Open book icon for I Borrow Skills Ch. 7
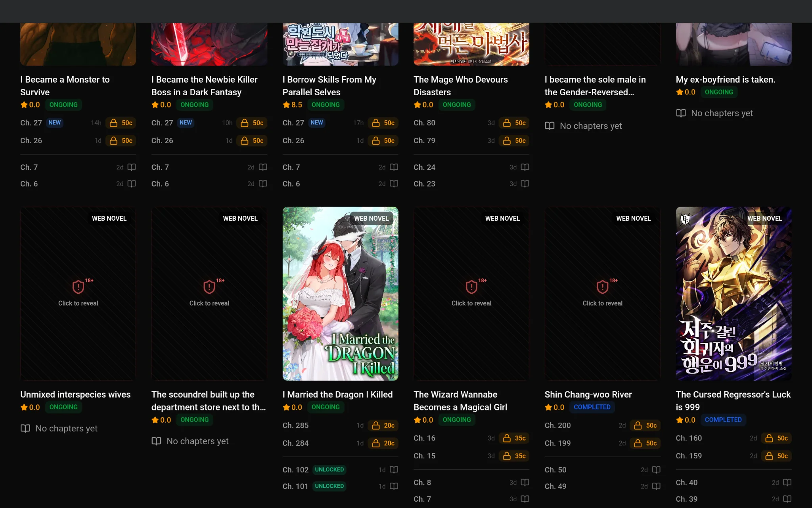This screenshot has width=812, height=508. point(394,167)
